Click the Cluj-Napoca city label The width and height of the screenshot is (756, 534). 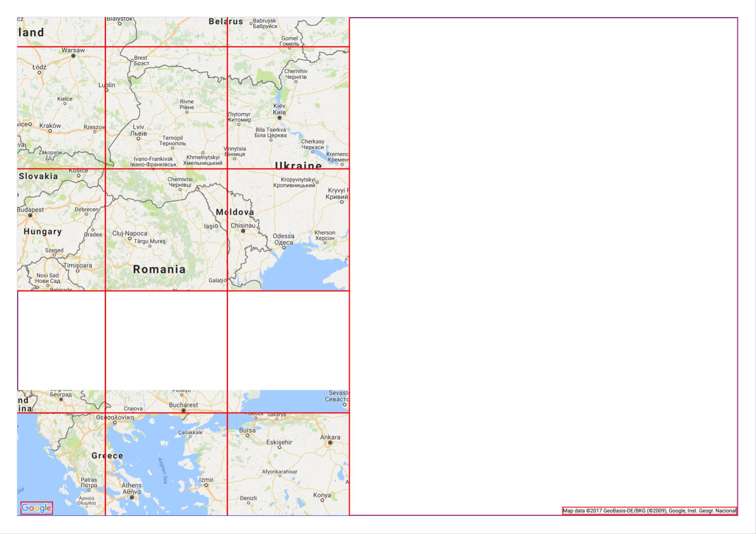coord(130,233)
